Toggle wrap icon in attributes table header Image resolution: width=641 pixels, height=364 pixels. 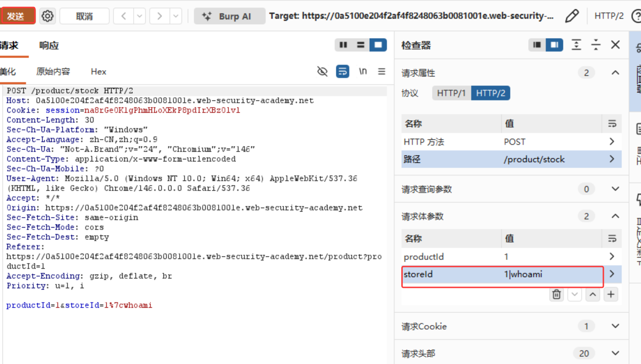[612, 124]
